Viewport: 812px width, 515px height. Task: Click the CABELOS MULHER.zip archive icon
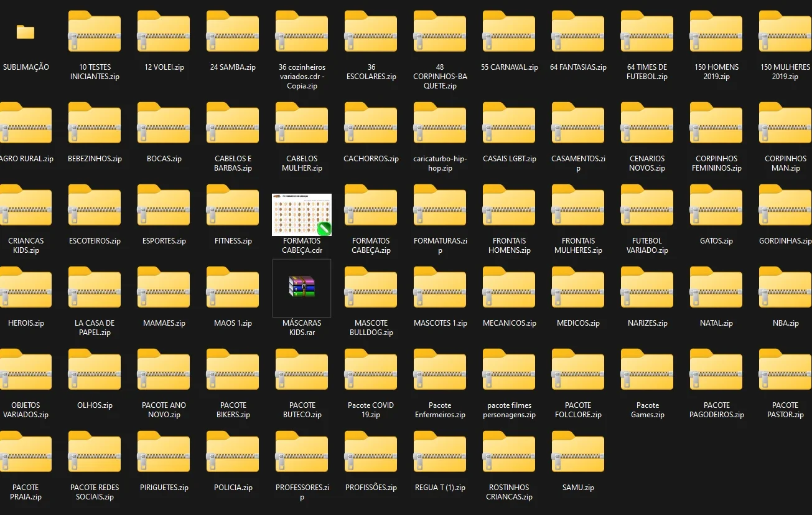302,123
